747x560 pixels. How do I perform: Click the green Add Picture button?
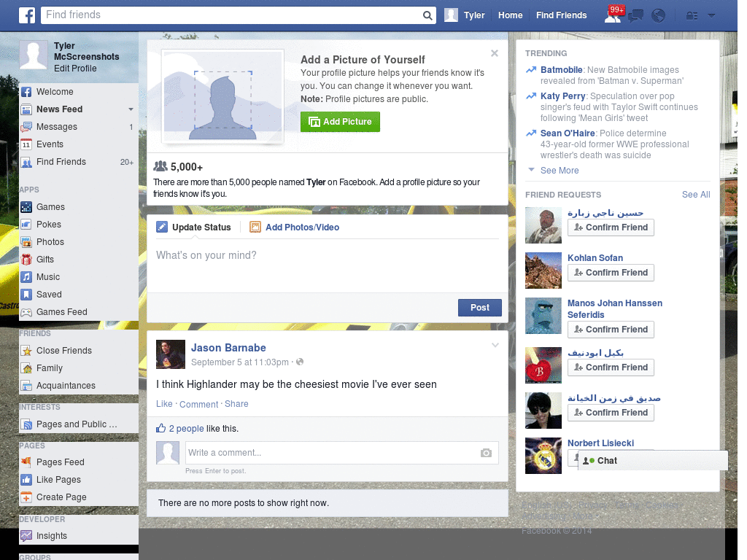[340, 122]
